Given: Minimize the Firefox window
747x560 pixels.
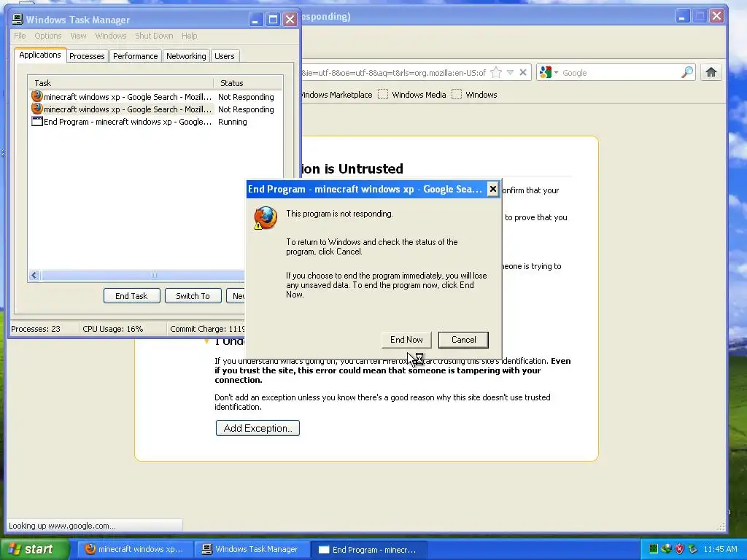Looking at the screenshot, I should [x=682, y=16].
